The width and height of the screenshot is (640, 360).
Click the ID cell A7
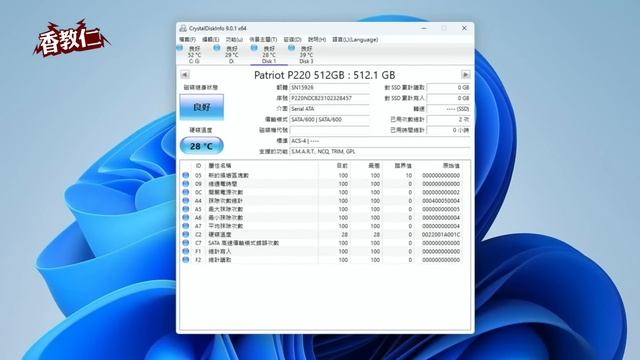198,226
